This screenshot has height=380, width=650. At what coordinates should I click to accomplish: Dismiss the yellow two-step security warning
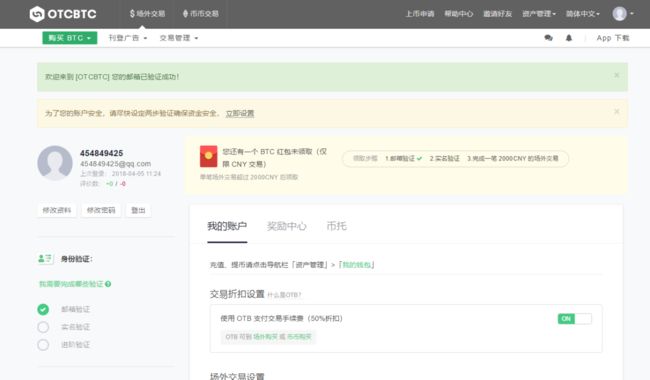coord(616,111)
